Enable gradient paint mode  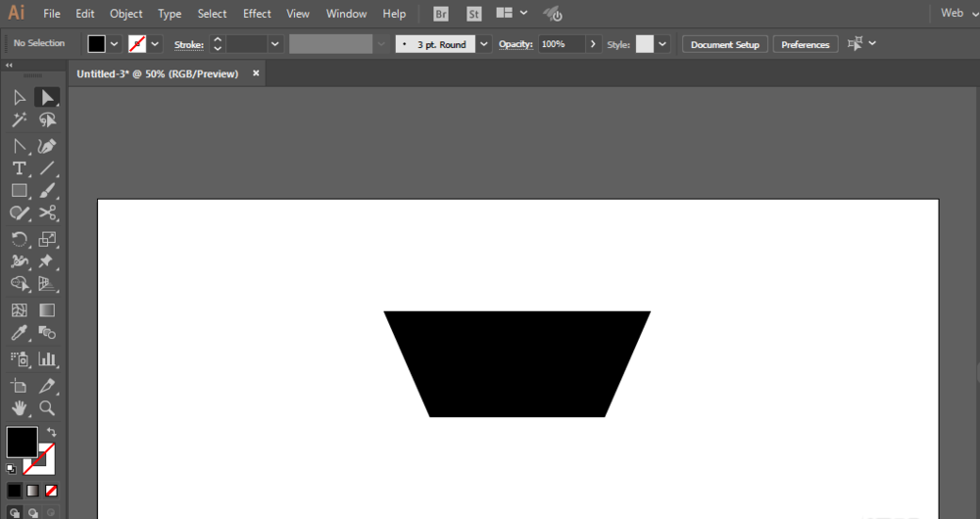click(x=32, y=490)
